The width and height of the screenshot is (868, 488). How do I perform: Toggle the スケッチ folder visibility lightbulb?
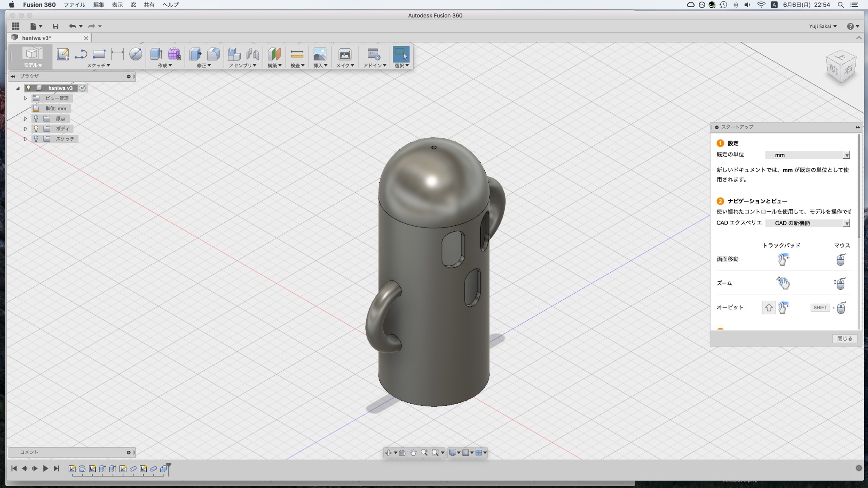[x=36, y=139]
